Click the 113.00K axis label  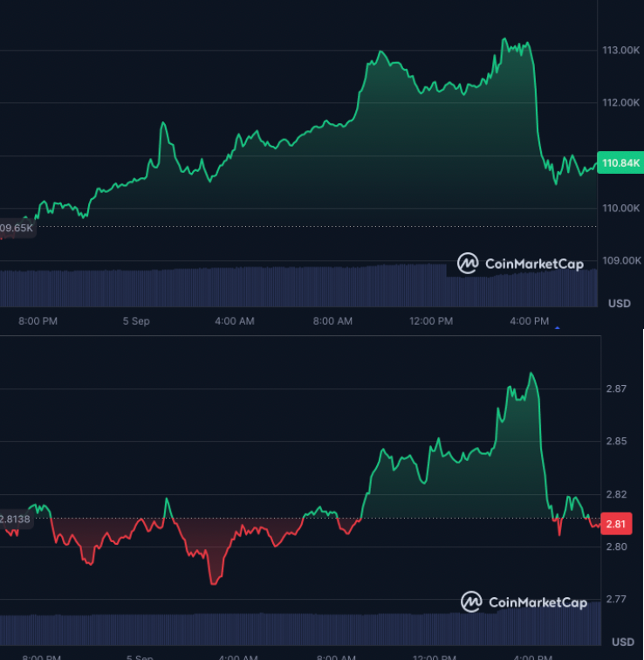pos(620,50)
